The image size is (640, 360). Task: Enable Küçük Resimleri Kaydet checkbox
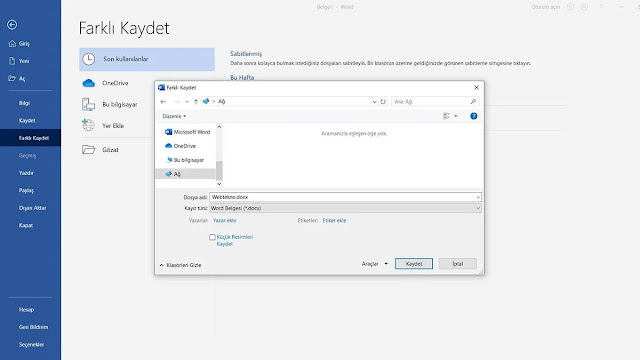212,237
